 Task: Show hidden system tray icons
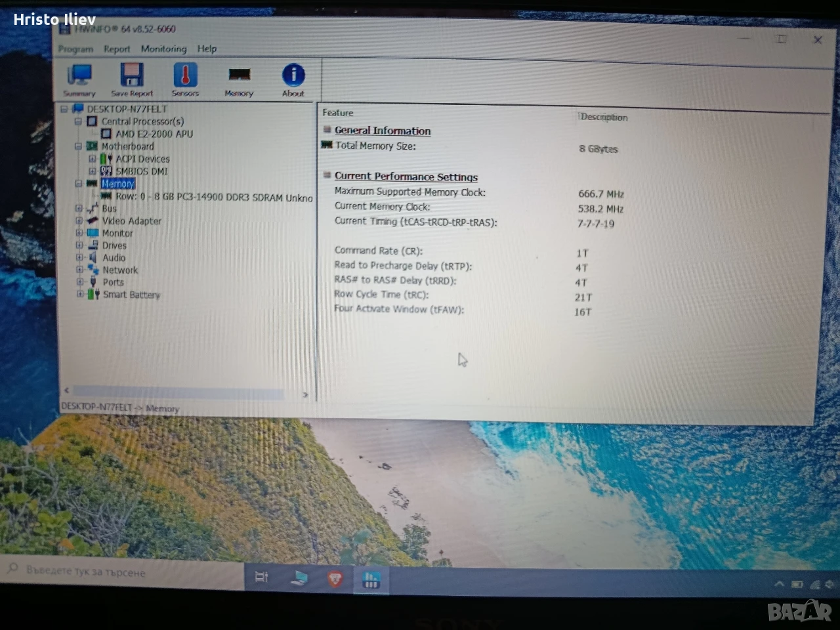[779, 583]
